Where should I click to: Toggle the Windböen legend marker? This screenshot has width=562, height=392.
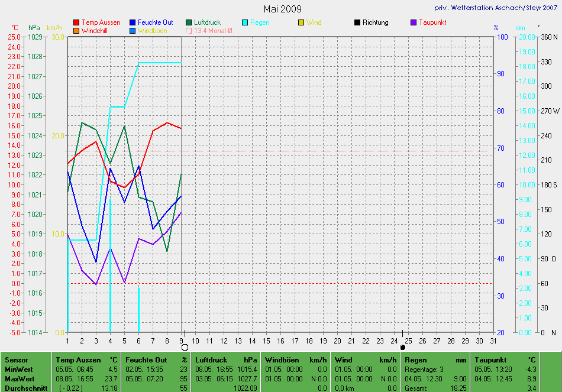click(x=133, y=30)
